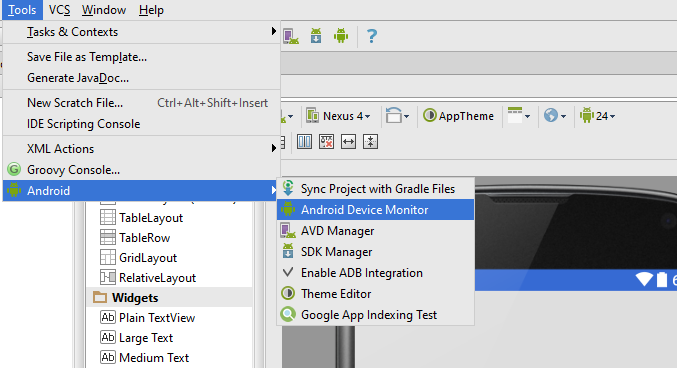Select RelativeLayout in the palette

point(158,278)
